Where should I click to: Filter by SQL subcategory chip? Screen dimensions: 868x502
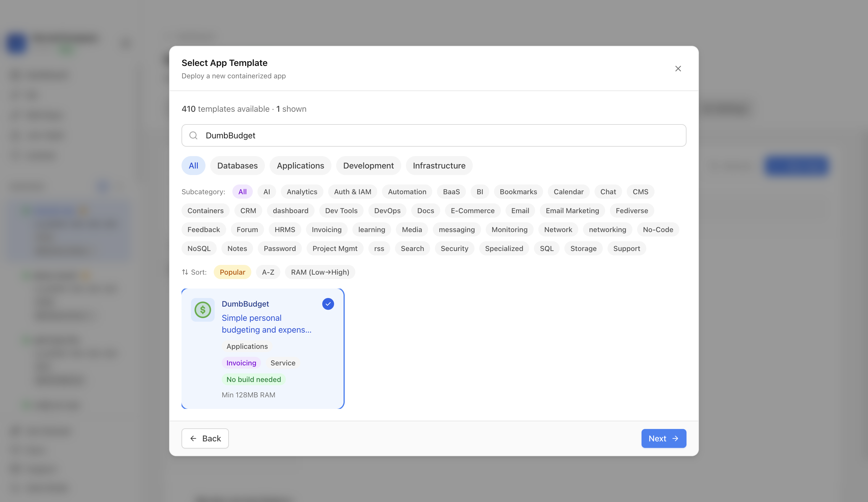point(546,248)
